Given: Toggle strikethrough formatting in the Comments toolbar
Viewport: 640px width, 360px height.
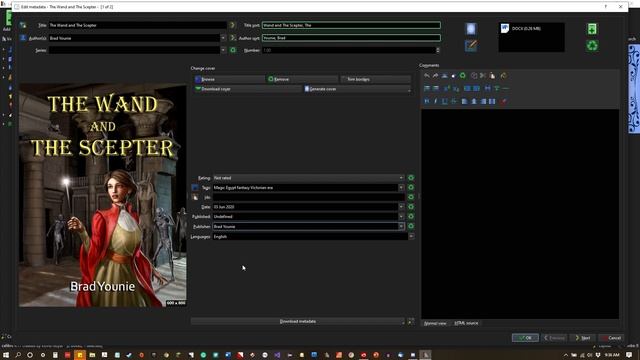Looking at the screenshot, I should 453,101.
